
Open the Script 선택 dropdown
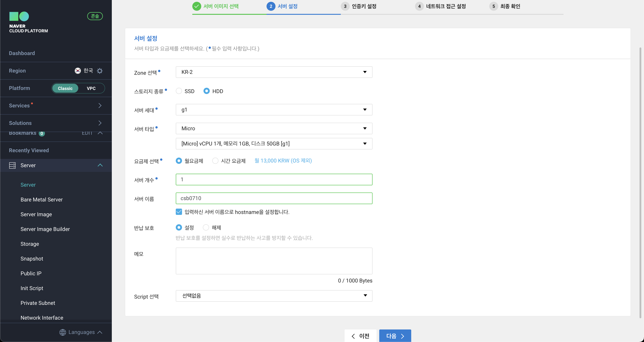[274, 296]
